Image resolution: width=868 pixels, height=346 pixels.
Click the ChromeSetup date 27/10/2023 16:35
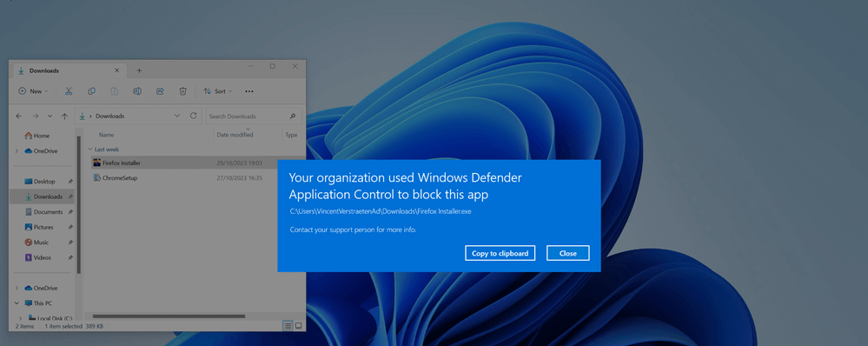239,177
